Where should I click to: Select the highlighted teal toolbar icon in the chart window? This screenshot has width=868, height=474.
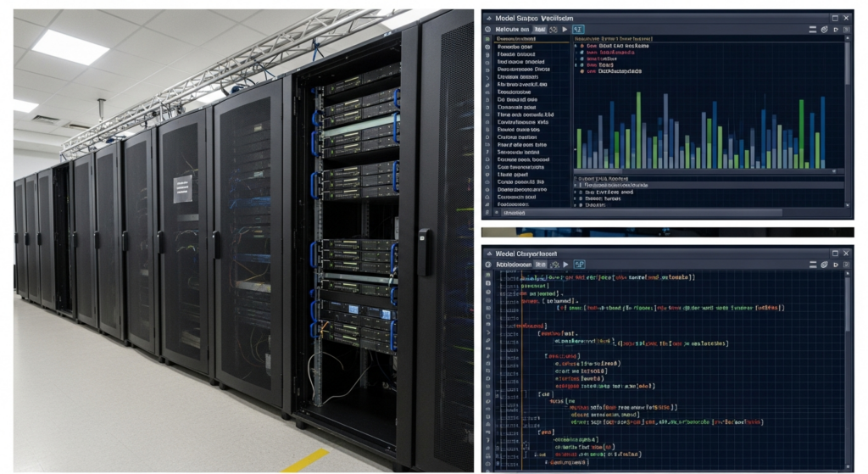(x=578, y=30)
